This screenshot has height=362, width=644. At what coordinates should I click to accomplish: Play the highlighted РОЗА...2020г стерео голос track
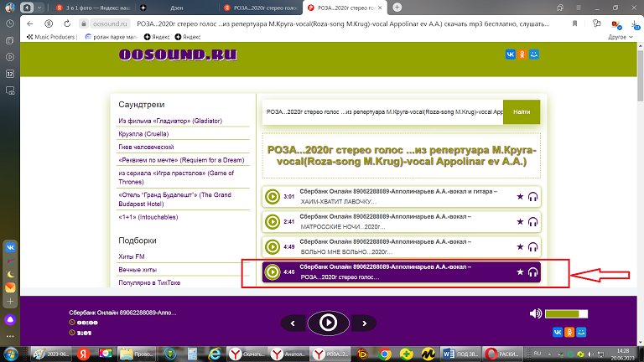tap(272, 271)
